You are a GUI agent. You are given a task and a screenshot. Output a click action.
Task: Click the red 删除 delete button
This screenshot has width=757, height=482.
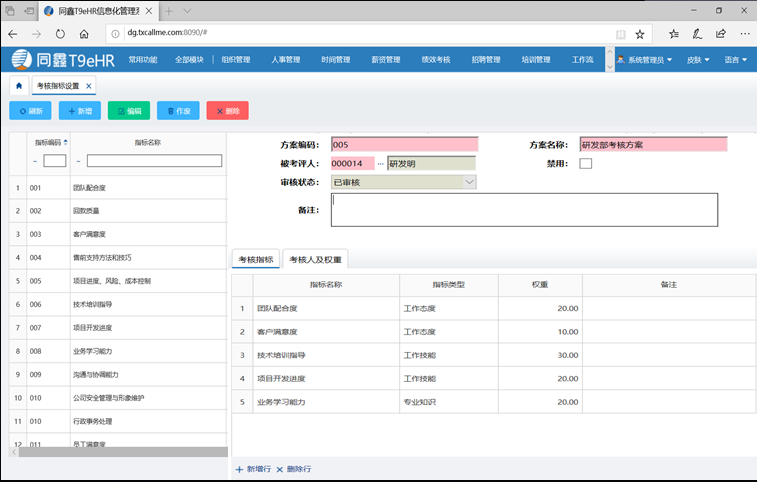[x=227, y=111]
